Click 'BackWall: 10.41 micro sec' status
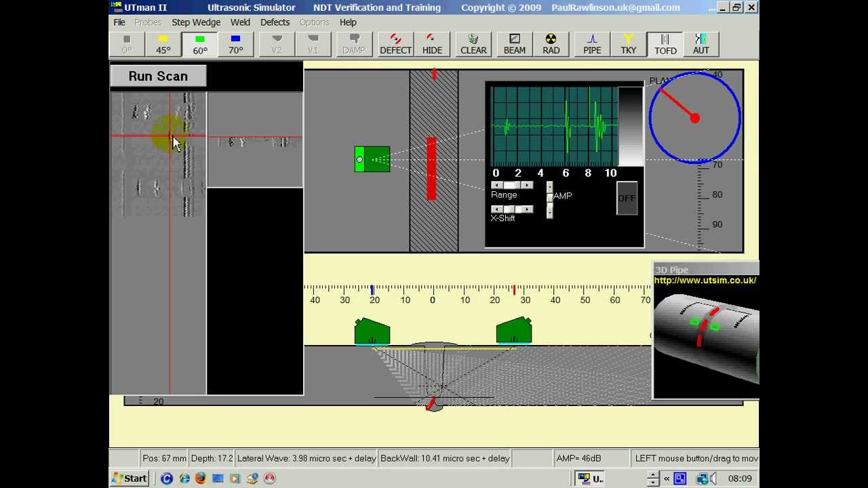 coord(445,458)
